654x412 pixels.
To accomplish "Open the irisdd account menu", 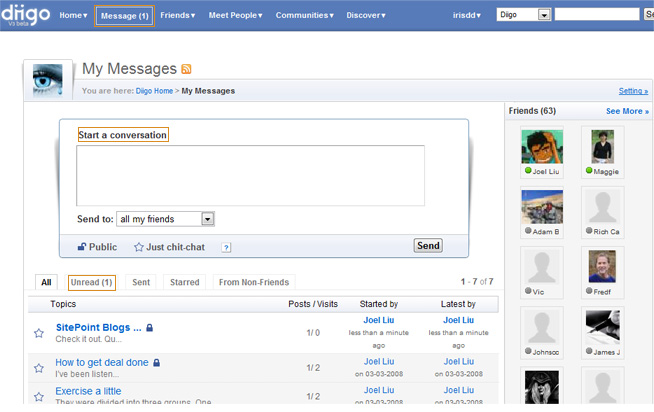I will point(467,15).
